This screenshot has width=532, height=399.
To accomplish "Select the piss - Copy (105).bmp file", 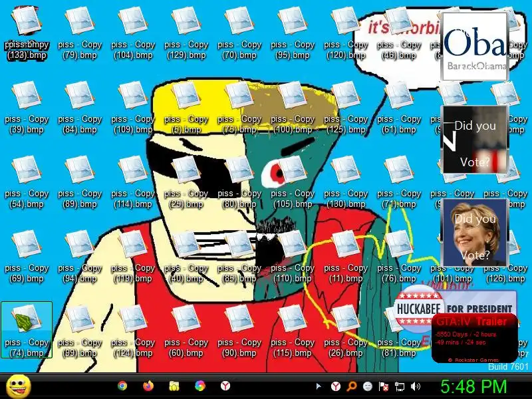I will click(293, 182).
